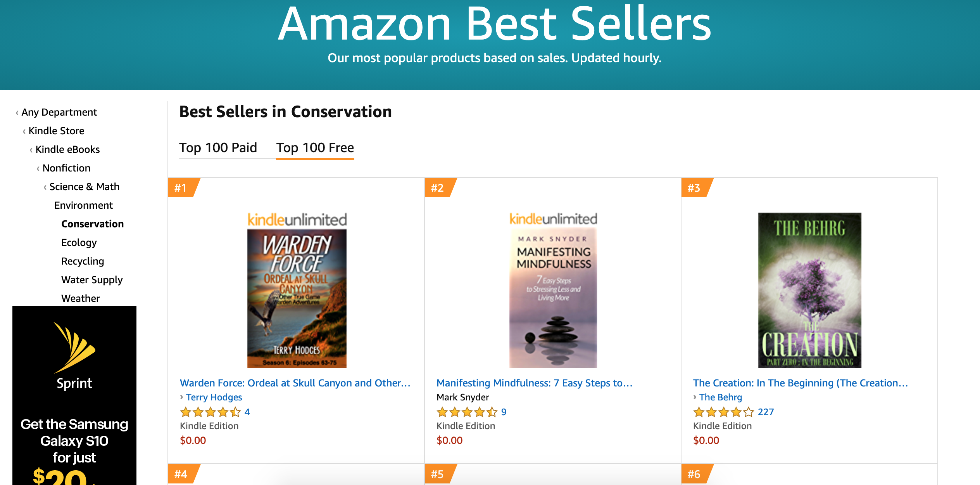Click the Sprint logo in the ad
Image resolution: width=980 pixels, height=485 pixels.
tap(74, 356)
